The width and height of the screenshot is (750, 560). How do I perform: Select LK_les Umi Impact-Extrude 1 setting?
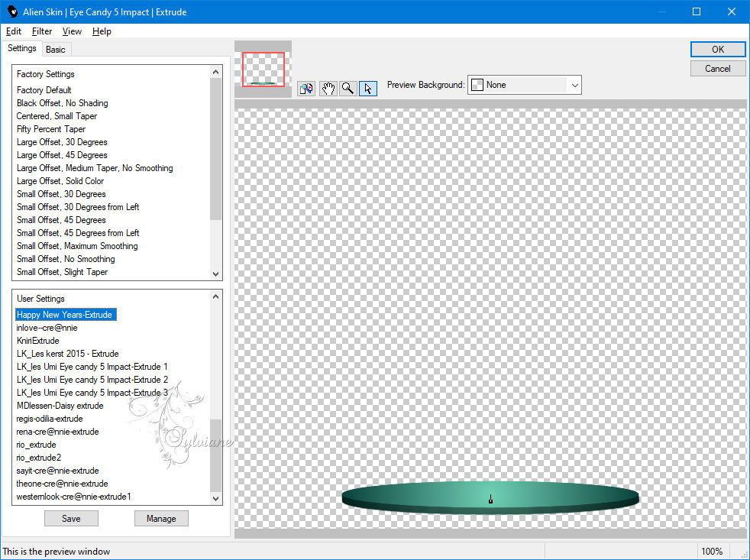tap(92, 366)
